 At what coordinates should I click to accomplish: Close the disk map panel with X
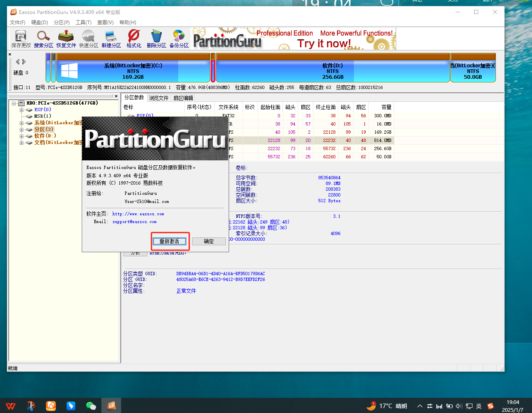(10, 54)
